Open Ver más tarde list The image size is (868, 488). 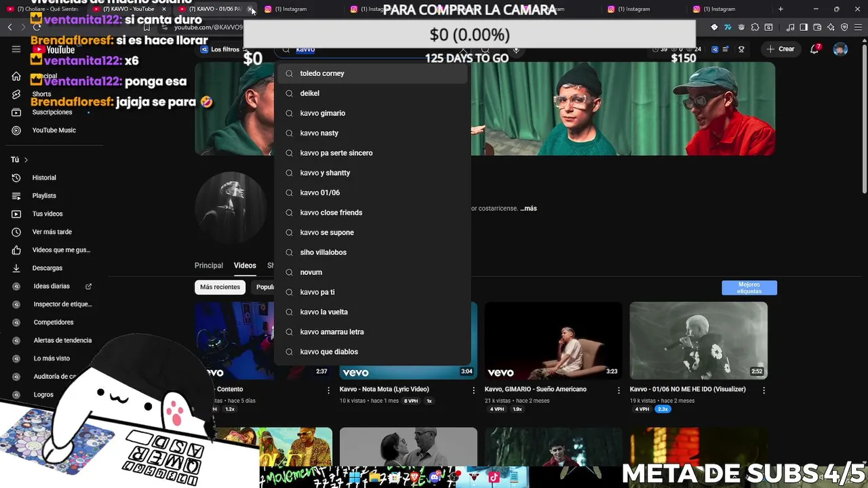(52, 232)
